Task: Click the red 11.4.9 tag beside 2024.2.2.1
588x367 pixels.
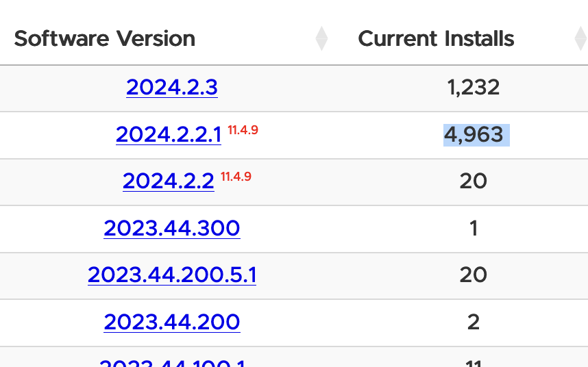Action: click(x=243, y=130)
